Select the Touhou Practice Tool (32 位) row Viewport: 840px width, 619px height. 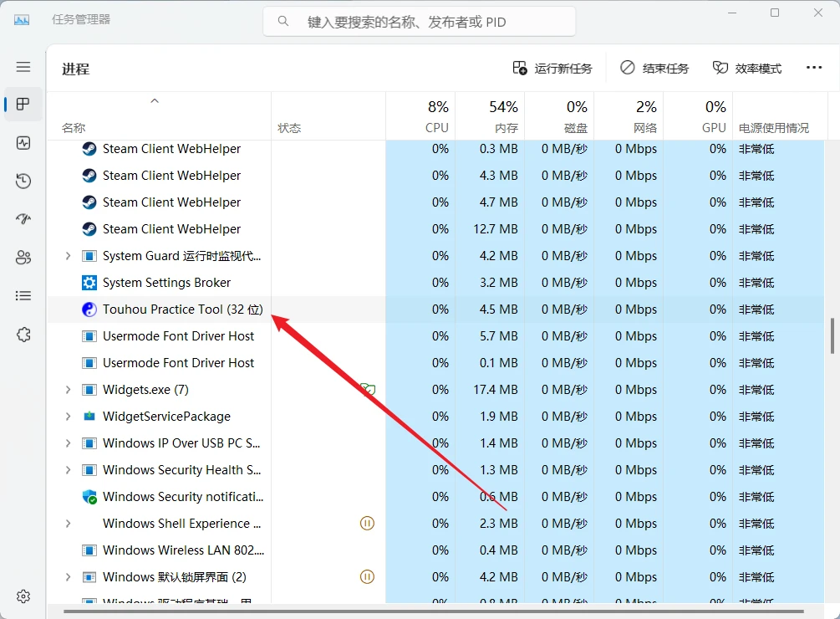click(435, 309)
